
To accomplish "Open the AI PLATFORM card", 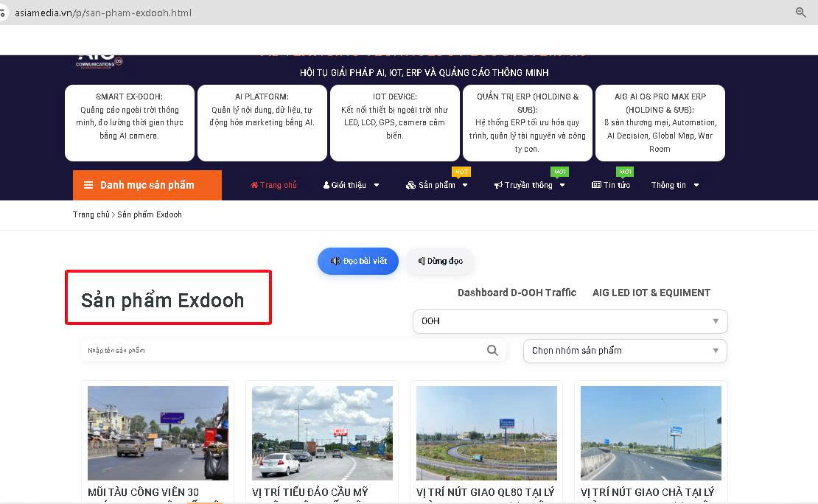I will pos(262,123).
